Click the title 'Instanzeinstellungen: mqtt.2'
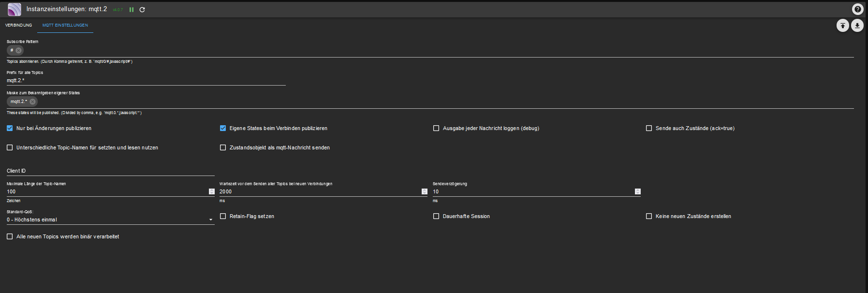The image size is (868, 293). tap(67, 9)
